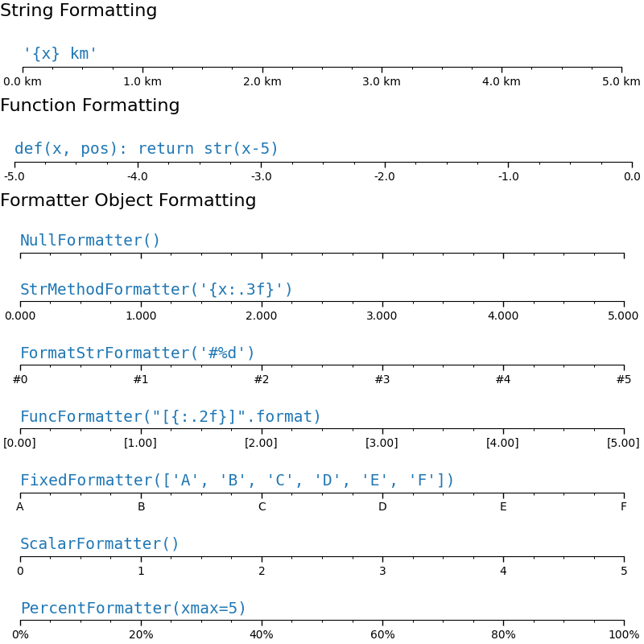Viewport: 644px width, 644px height.
Task: Click the StrMethodFormatter('{x:.3f}') label
Action: point(157,290)
